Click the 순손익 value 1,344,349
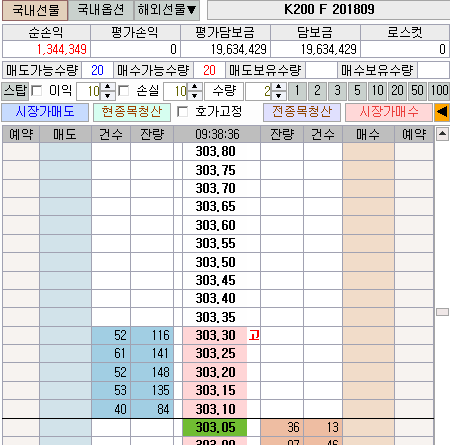This screenshot has width=450, height=445. point(47,49)
